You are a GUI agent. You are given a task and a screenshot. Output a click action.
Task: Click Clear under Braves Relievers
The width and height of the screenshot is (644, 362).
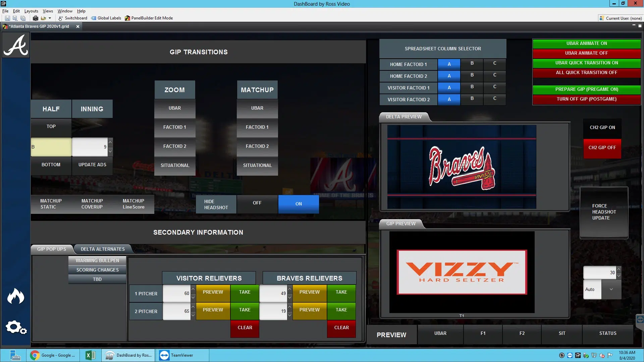[x=341, y=328]
